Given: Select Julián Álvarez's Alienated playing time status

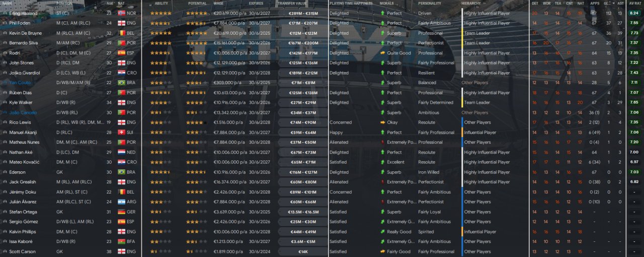Looking at the screenshot, I should [x=339, y=202].
